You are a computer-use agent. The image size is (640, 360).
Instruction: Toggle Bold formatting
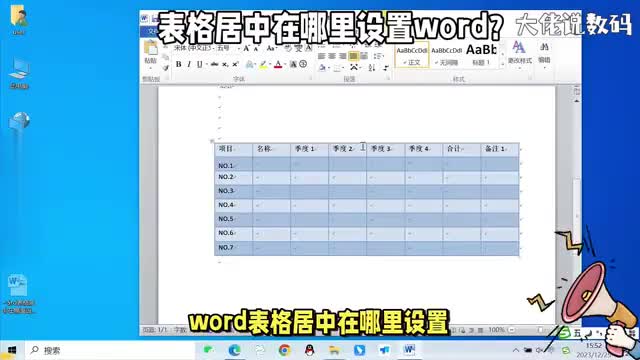pos(178,64)
